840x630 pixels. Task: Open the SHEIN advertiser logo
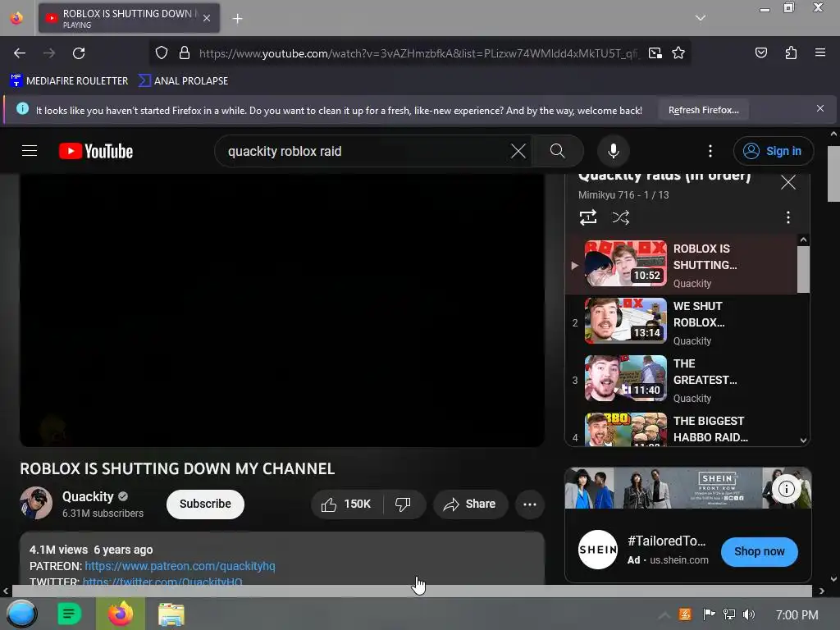click(598, 550)
